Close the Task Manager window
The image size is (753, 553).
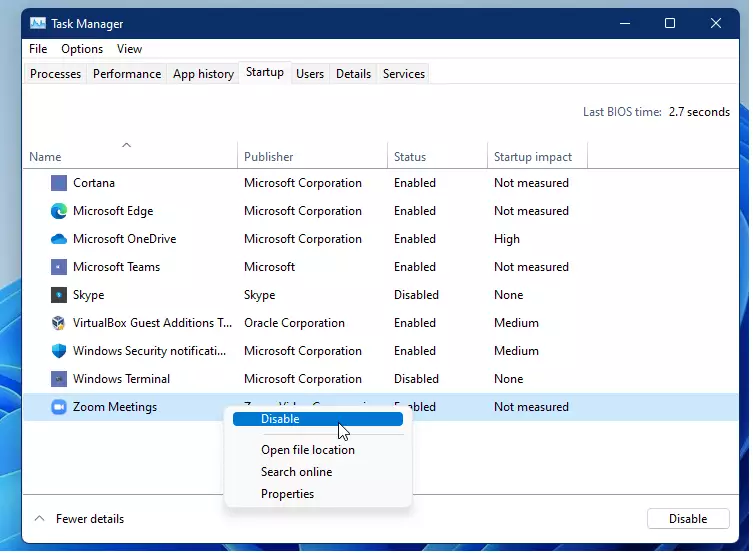click(x=716, y=23)
